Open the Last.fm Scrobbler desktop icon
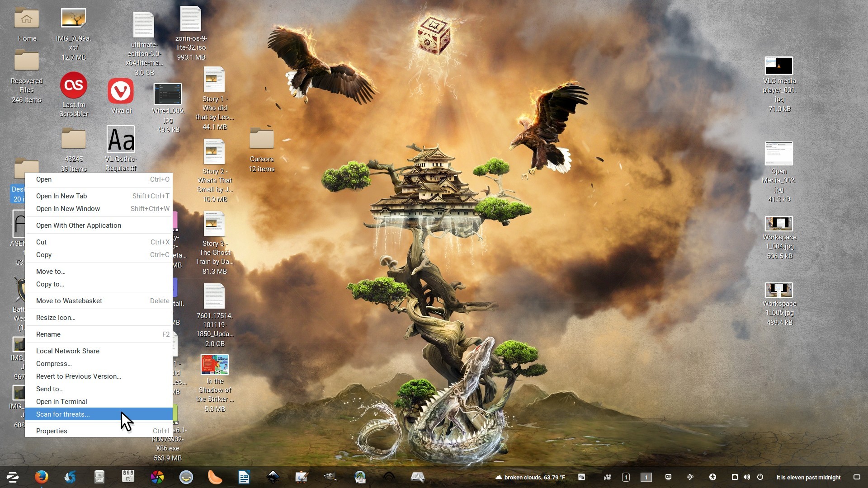The width and height of the screenshot is (868, 488). click(74, 85)
